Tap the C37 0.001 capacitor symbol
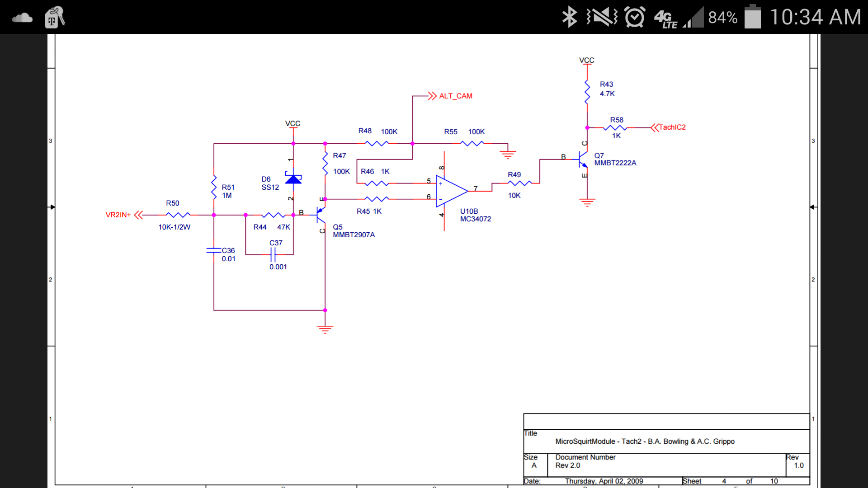 273,255
